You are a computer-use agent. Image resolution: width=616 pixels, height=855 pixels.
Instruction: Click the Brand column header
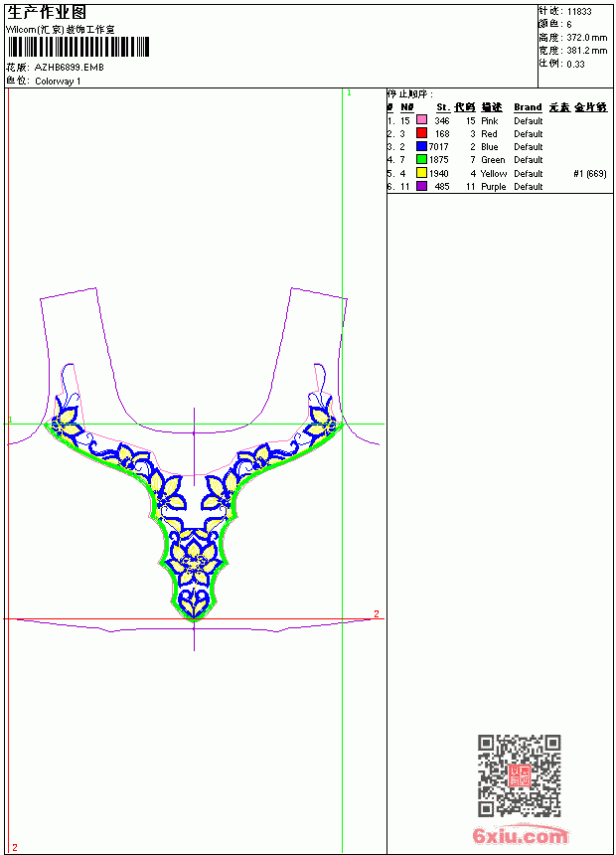tap(528, 107)
